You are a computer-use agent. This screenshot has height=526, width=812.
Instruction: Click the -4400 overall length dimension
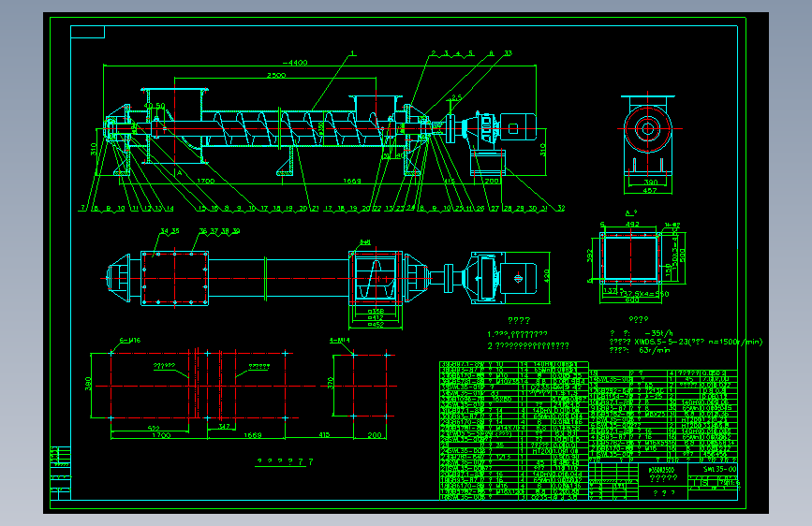[x=295, y=63]
